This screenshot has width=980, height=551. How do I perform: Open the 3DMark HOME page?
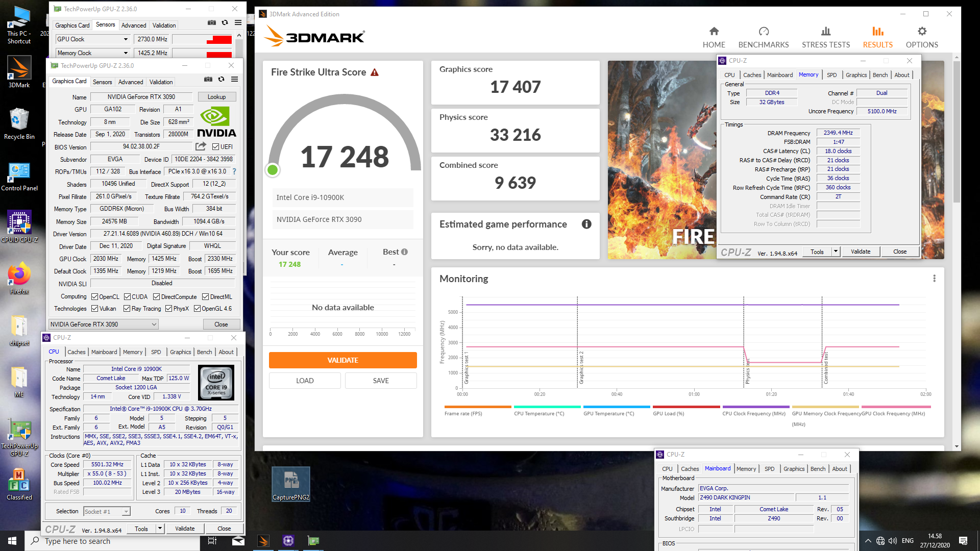(x=714, y=38)
